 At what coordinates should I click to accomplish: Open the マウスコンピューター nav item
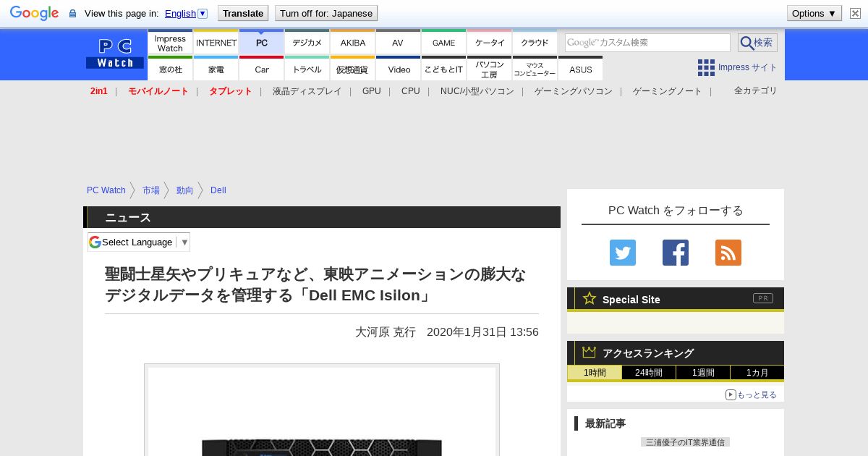tap(535, 69)
